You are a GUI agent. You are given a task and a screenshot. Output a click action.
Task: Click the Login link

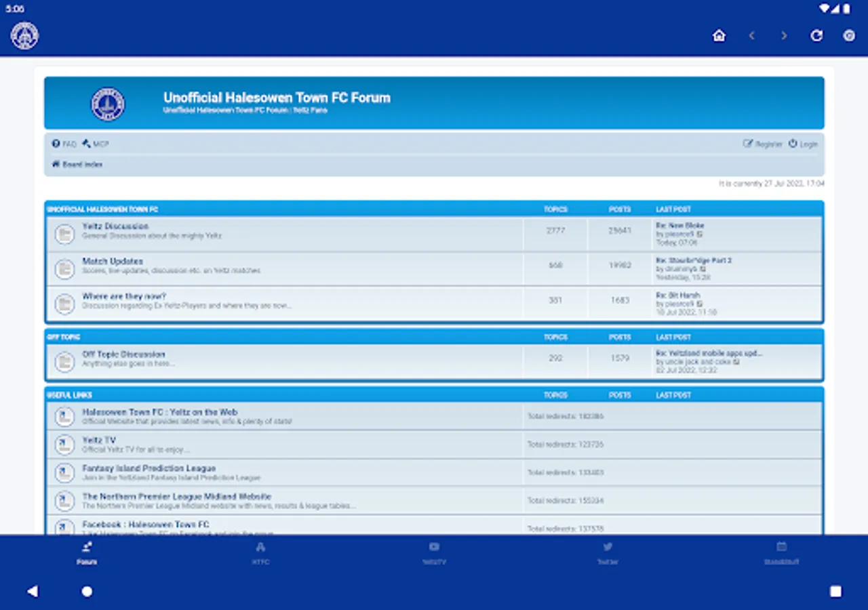pyautogui.click(x=803, y=144)
